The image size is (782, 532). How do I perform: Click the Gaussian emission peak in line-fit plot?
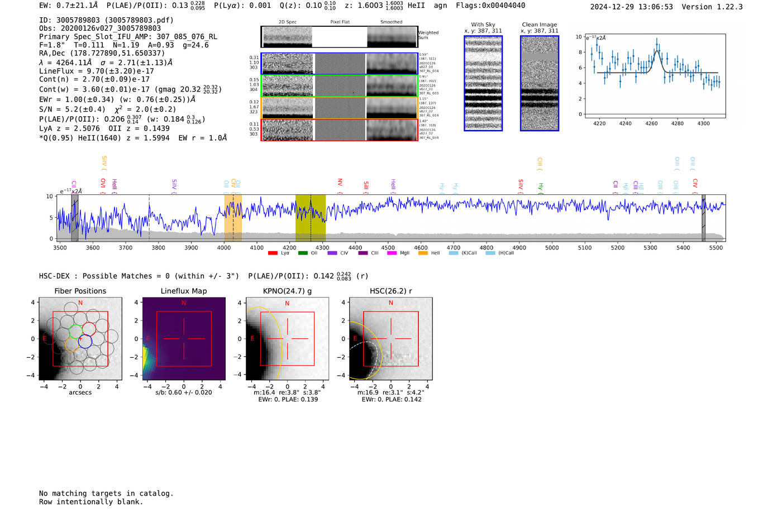(x=657, y=51)
